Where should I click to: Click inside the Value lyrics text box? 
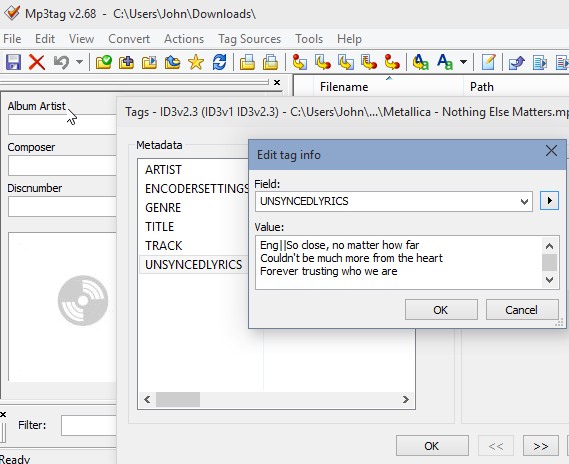pyautogui.click(x=398, y=262)
